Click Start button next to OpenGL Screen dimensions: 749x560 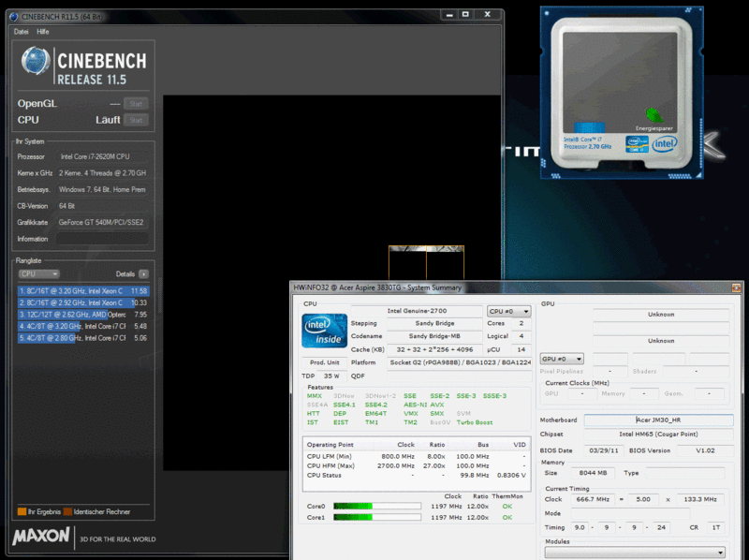tap(136, 104)
